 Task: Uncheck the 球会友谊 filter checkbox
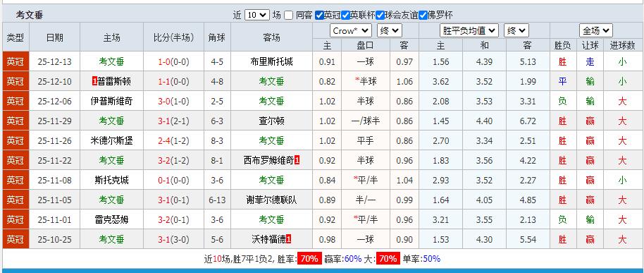(x=380, y=16)
